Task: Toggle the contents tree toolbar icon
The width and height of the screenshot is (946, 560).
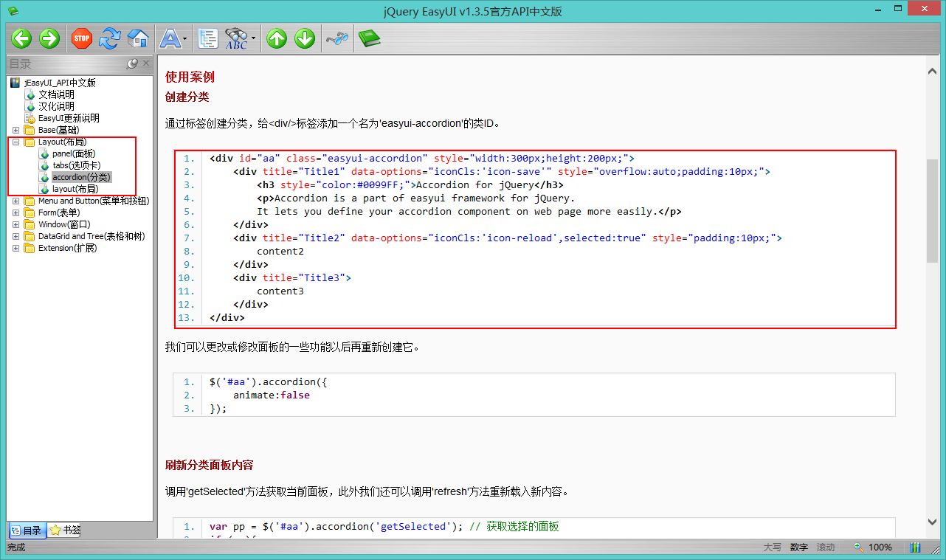Action: 209,38
